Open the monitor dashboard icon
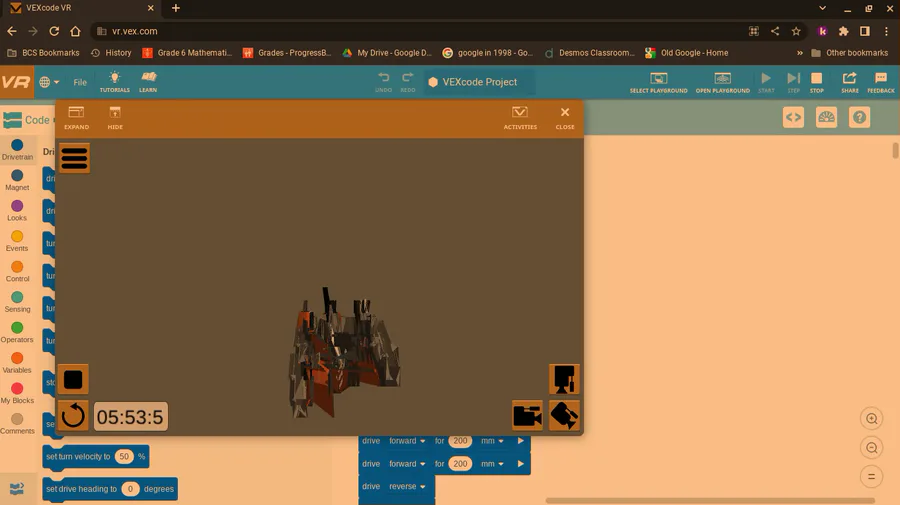 (x=827, y=118)
